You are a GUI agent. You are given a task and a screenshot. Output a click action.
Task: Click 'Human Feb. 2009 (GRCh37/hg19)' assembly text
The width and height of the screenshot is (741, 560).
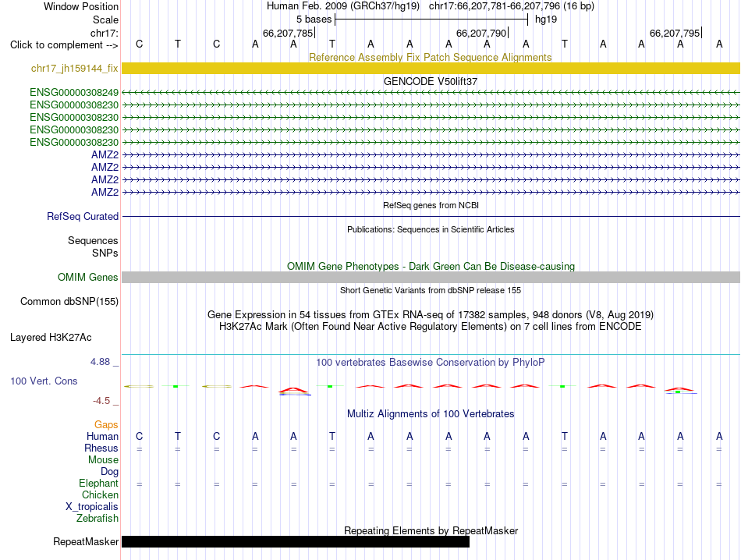(x=343, y=6)
